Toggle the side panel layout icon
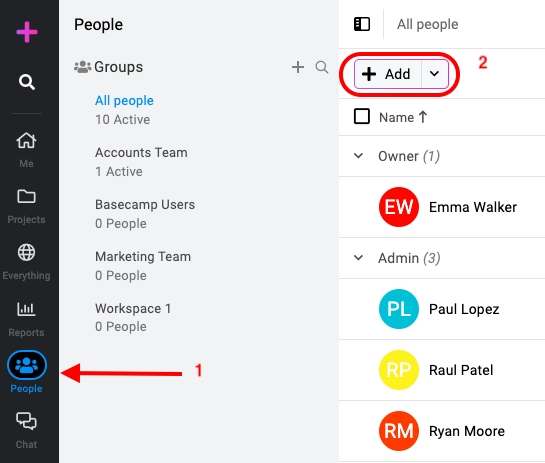545x463 pixels. (362, 24)
